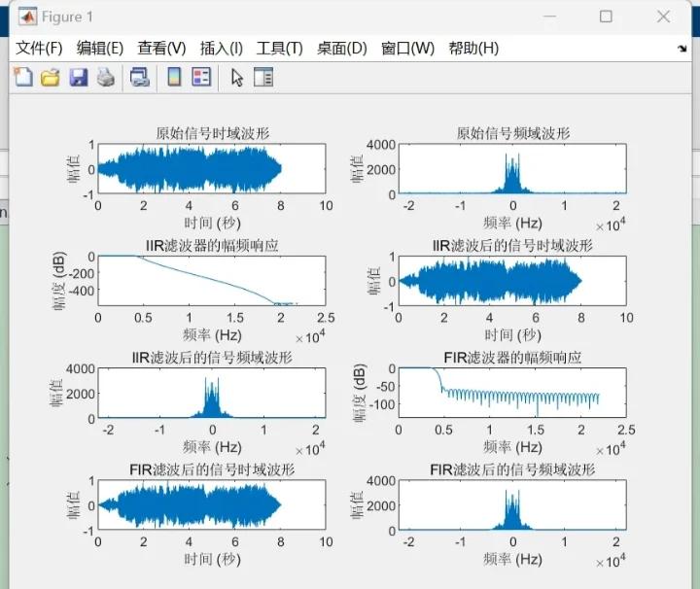Select the IIR filtered time-domain waveform
700x589 pixels.
pyautogui.click(x=490, y=281)
